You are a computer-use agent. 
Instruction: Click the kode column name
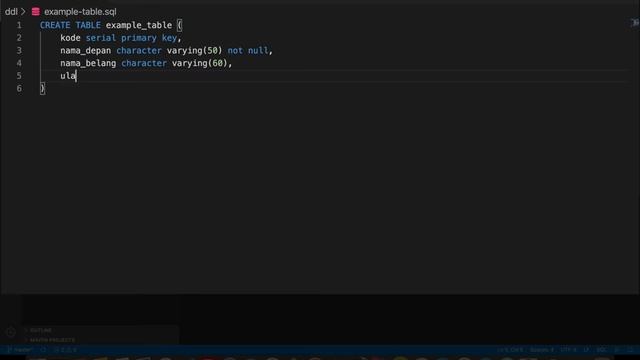tap(70, 38)
